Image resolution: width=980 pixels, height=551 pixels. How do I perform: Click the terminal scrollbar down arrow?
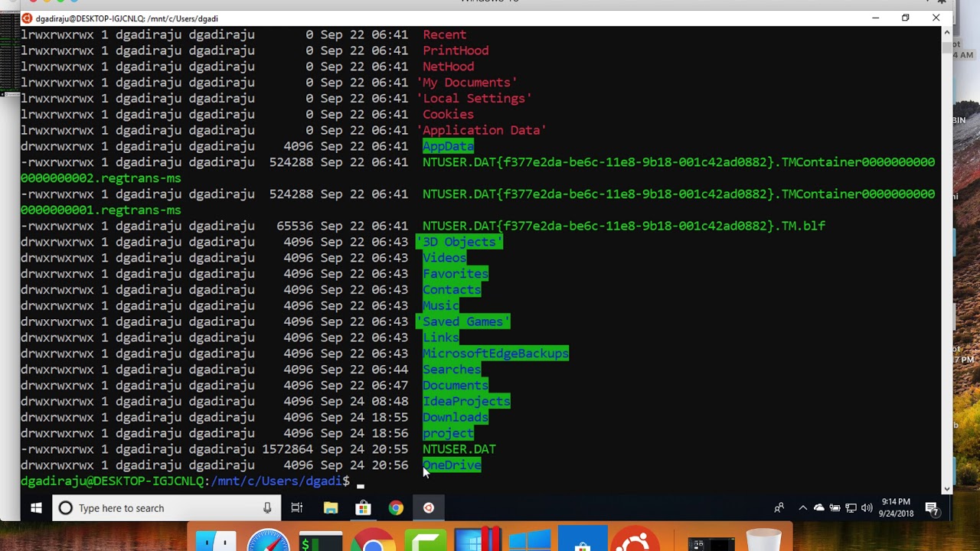pos(946,488)
